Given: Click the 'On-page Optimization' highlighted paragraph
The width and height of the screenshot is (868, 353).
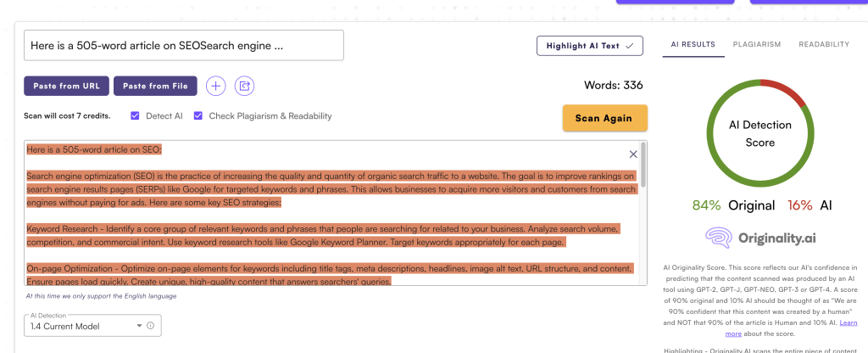Looking at the screenshot, I should pyautogui.click(x=330, y=275).
